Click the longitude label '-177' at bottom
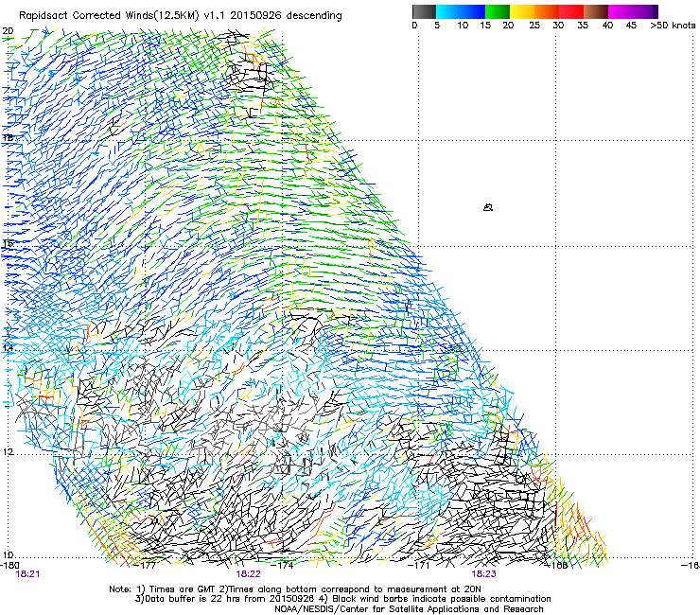The height and width of the screenshot is (615, 700). 146,565
